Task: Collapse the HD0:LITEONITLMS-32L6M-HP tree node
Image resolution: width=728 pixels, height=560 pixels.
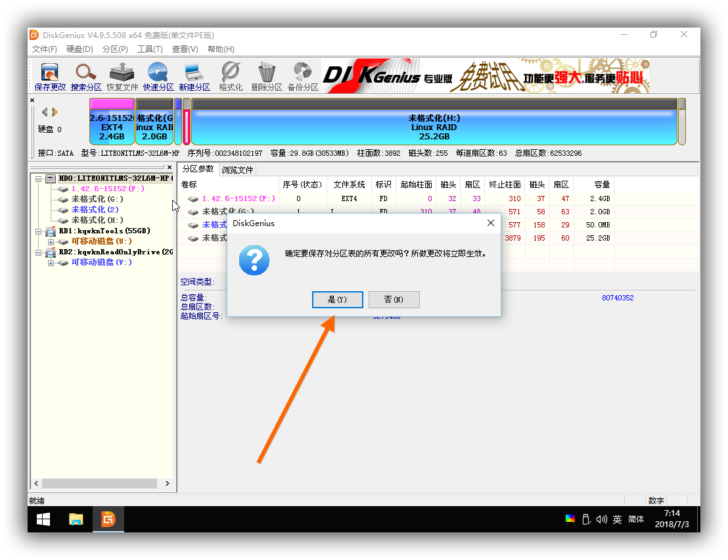Action: click(x=39, y=178)
